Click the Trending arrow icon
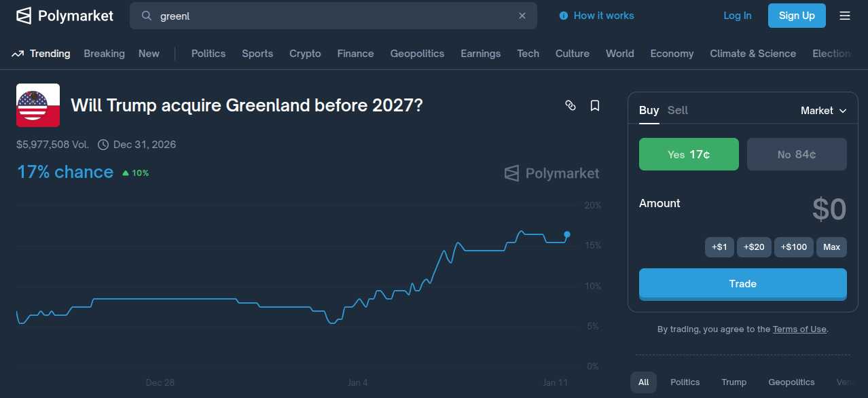This screenshot has height=398, width=868. (18, 54)
